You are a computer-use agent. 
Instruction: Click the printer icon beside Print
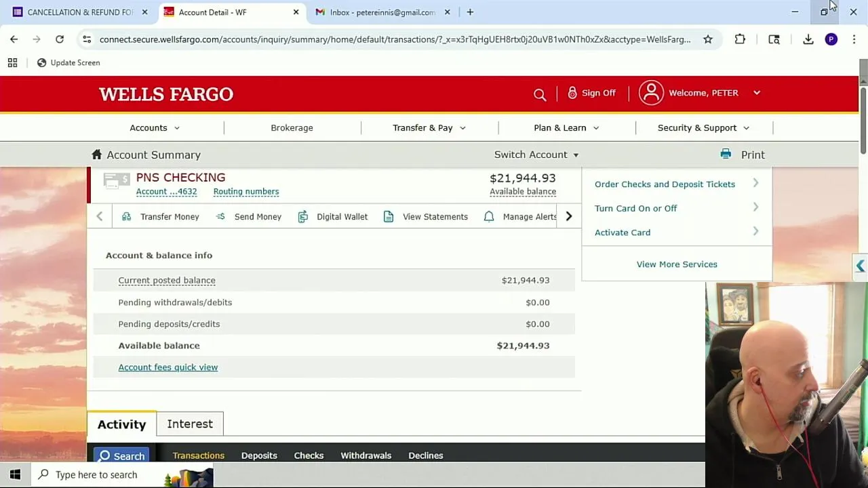tap(726, 155)
